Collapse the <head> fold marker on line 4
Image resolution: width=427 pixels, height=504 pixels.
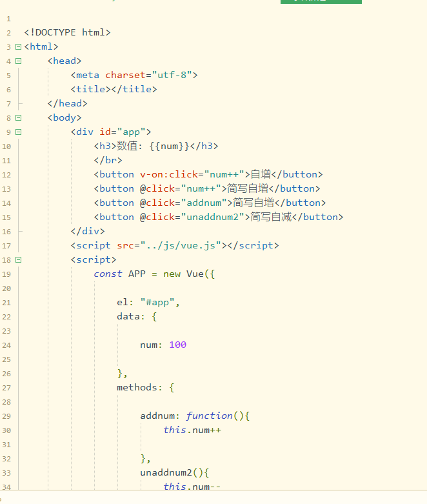click(x=18, y=61)
